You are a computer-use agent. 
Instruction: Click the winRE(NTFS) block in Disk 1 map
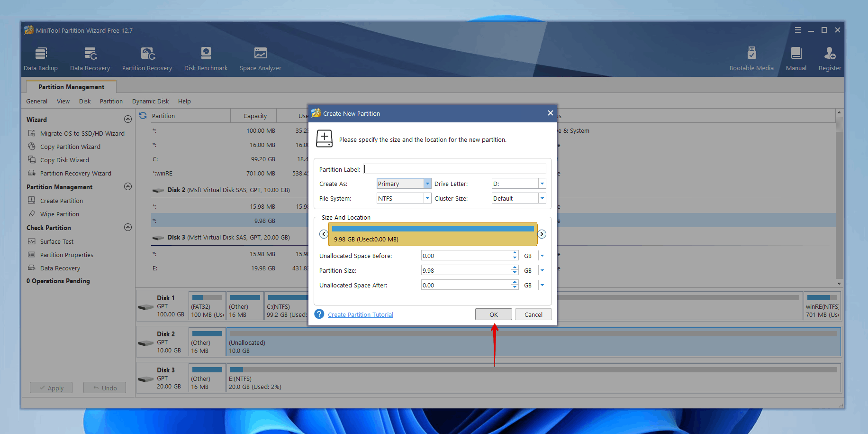[822, 306]
